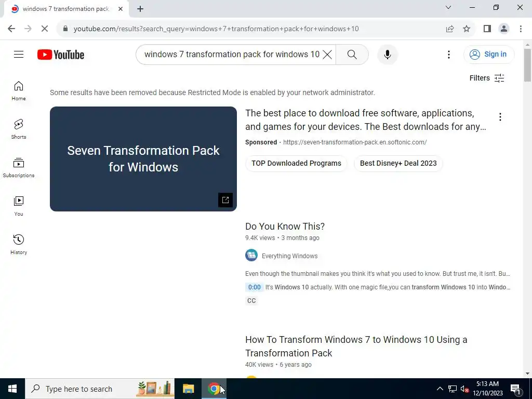This screenshot has height=399, width=532.
Task: Open the Windows Start menu
Action: pos(12,389)
